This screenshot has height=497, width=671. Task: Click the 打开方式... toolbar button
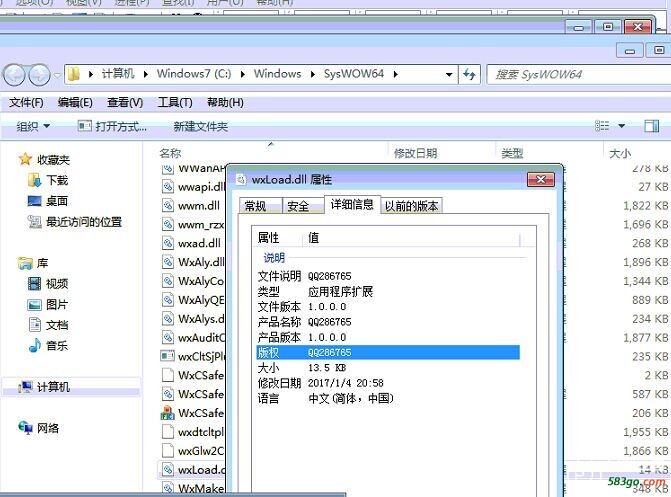[x=112, y=126]
